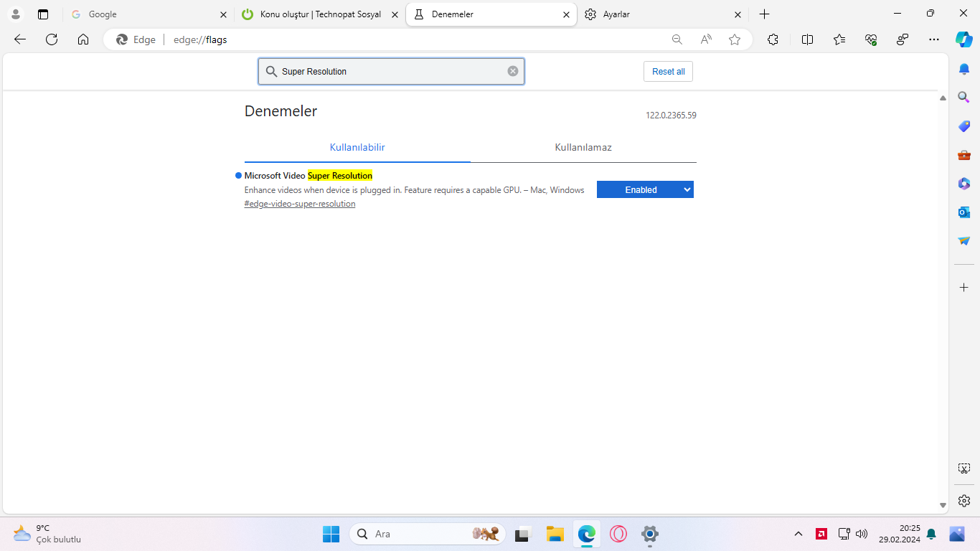Viewport: 980px width, 551px height.
Task: Go back to the previous page
Action: point(20,39)
